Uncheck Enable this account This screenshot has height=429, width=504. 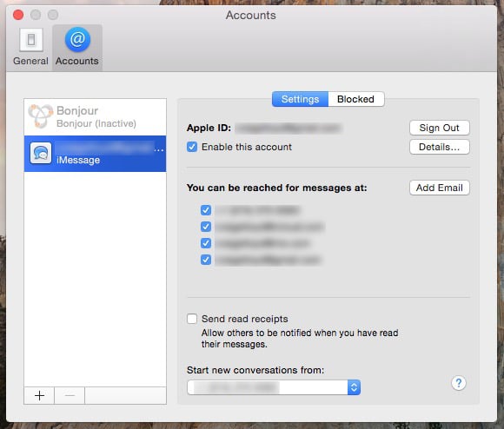(x=192, y=147)
